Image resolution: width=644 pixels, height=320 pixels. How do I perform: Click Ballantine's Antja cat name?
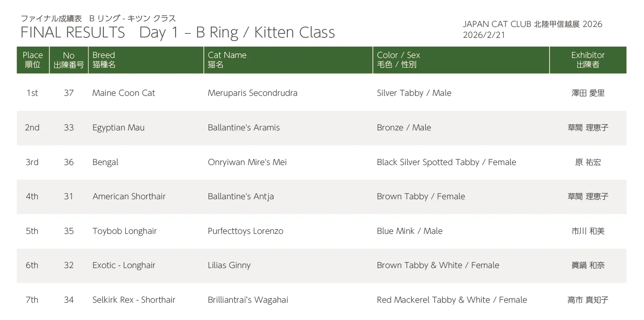(x=241, y=196)
